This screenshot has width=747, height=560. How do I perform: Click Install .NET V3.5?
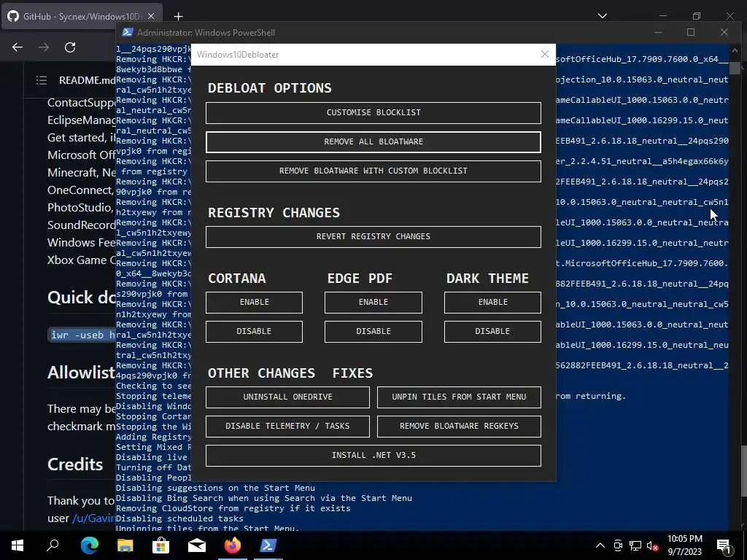coord(373,456)
